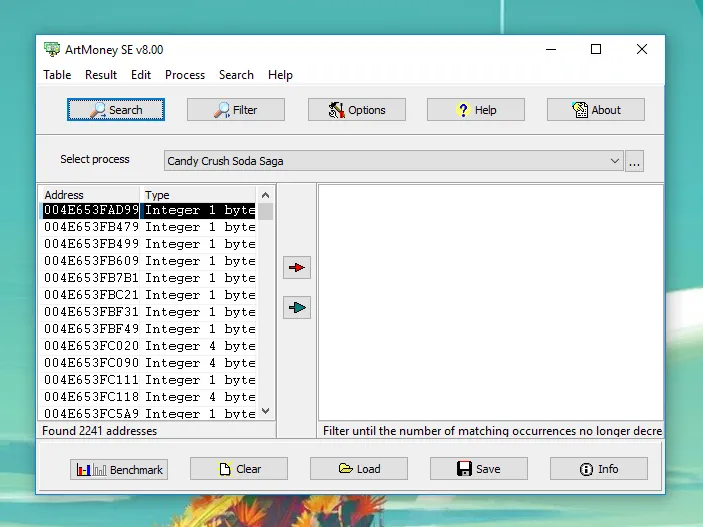Open the Edit menu

(141, 75)
